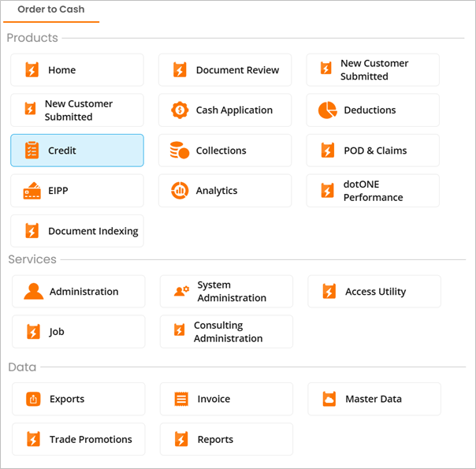Click the Administration person icon
The width and height of the screenshot is (476, 469).
tap(33, 292)
